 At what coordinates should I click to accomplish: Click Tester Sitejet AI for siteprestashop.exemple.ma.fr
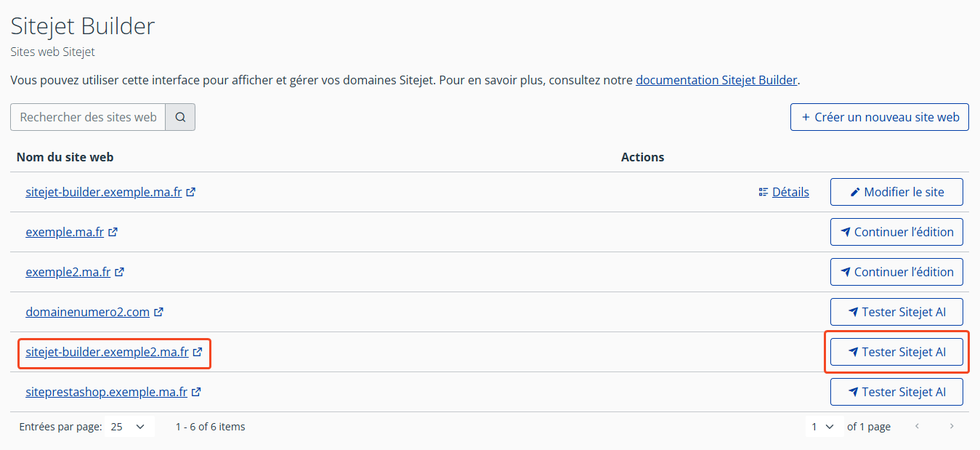896,392
